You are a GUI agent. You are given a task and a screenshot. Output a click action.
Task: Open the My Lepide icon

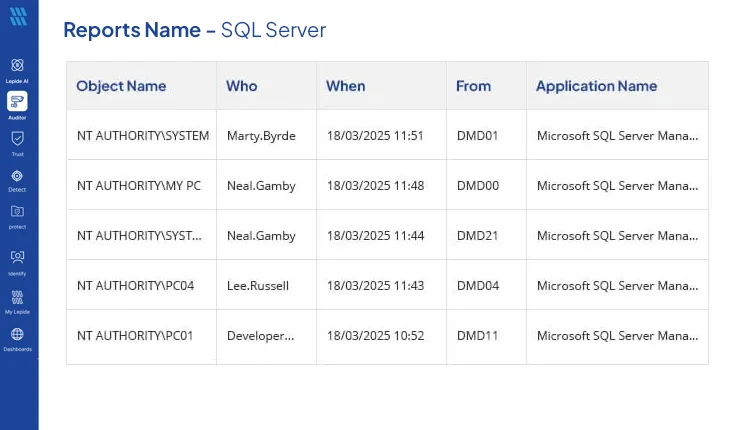(17, 297)
